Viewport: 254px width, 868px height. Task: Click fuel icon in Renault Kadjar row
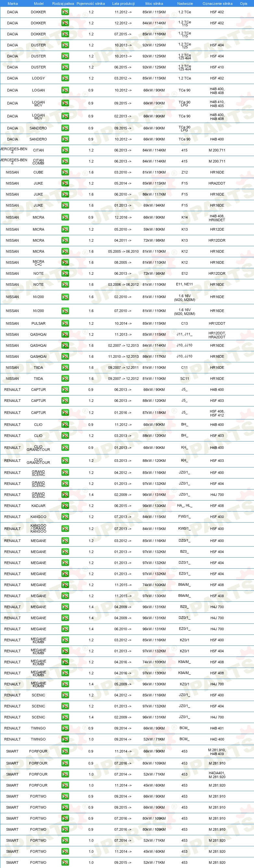point(65,506)
